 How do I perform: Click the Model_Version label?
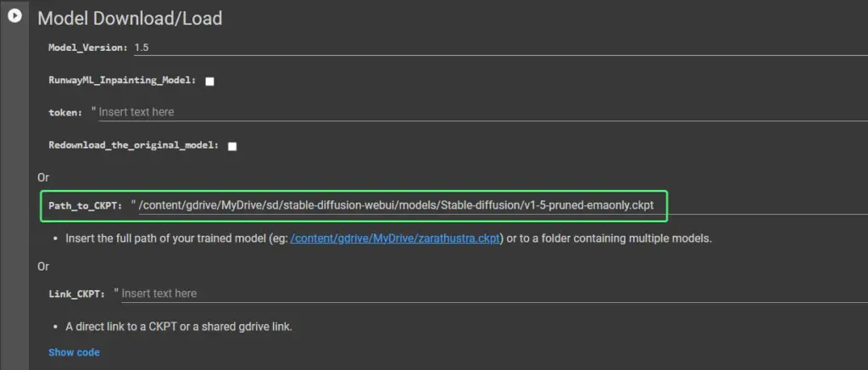point(88,48)
